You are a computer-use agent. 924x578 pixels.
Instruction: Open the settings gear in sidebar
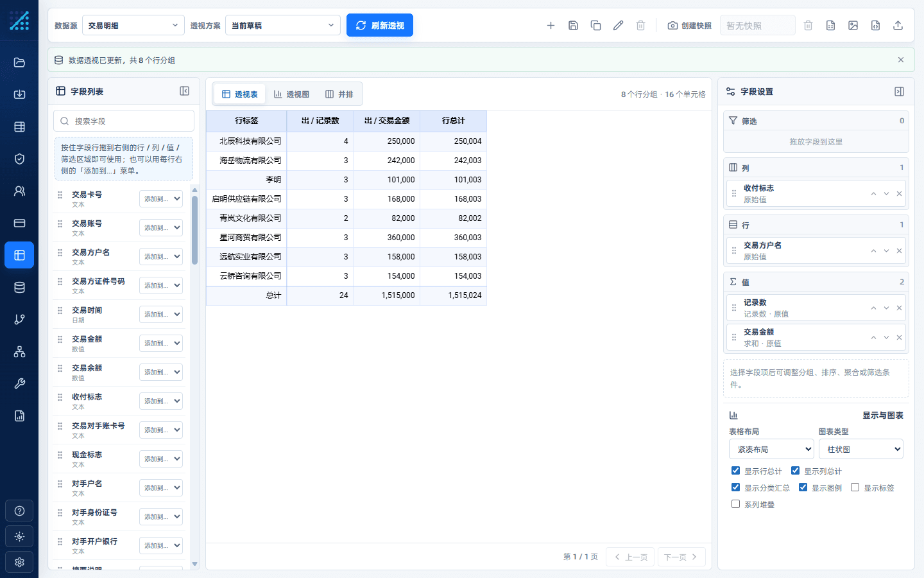19,562
